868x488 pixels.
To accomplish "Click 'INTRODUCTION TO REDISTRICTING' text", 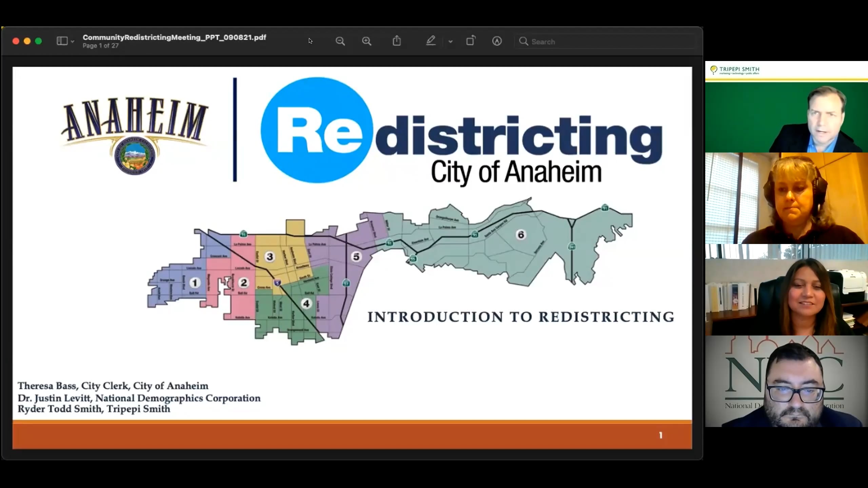I will [x=521, y=317].
